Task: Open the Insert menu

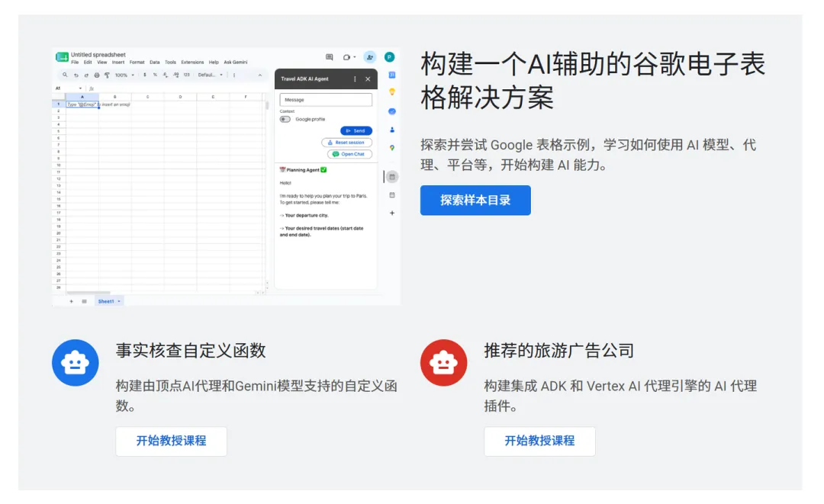Action: click(x=118, y=63)
